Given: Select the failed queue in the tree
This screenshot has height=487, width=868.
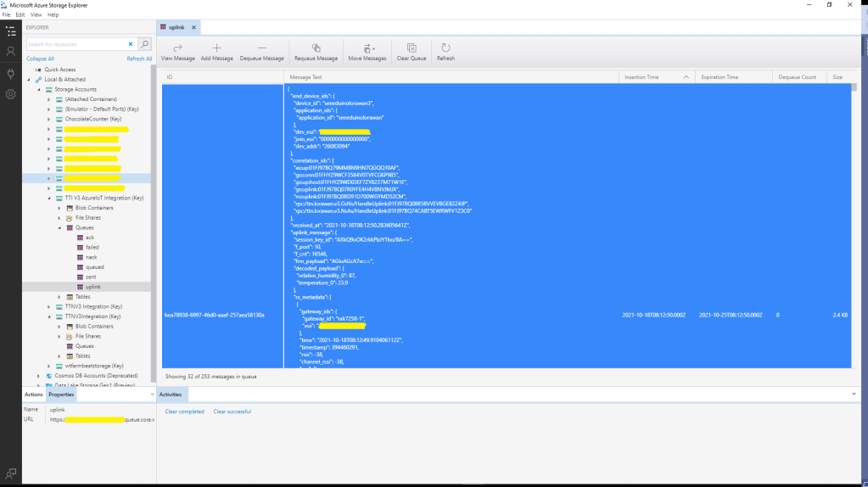Looking at the screenshot, I should click(x=92, y=247).
